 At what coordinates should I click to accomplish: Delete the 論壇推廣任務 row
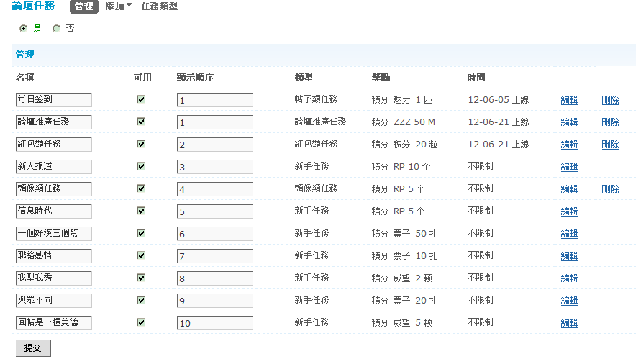(610, 122)
